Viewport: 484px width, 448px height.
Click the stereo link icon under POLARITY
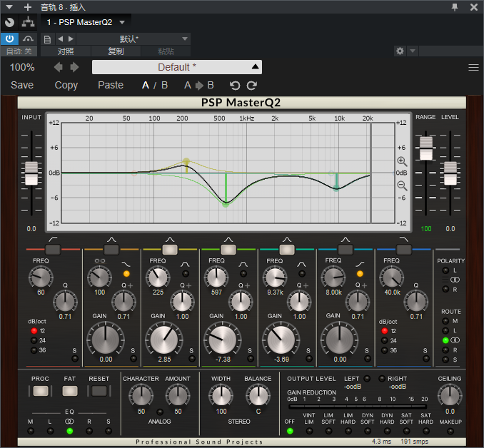pos(455,280)
